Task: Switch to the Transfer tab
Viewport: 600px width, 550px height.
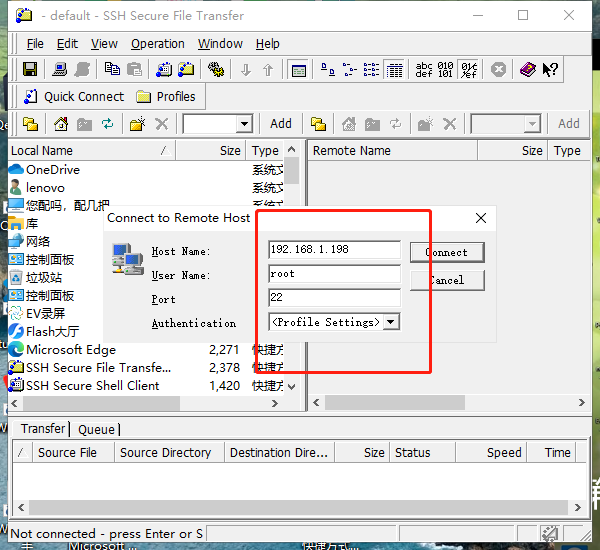Action: (42, 429)
